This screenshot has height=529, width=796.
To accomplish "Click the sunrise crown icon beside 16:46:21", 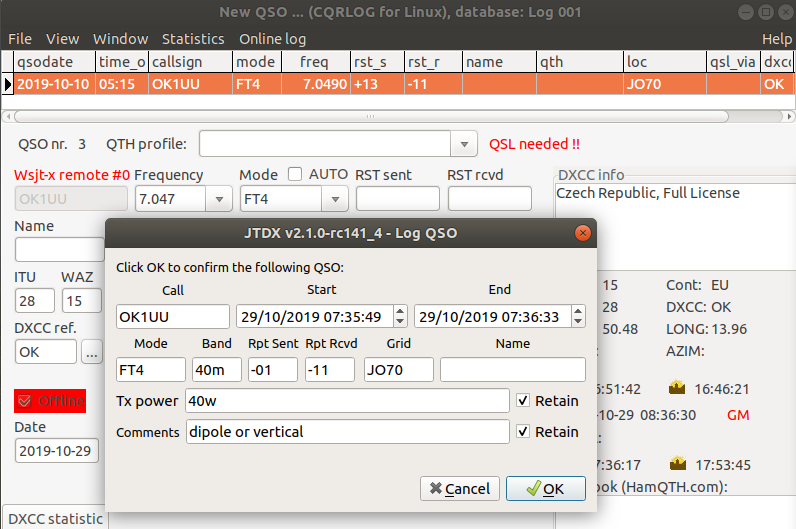I will 677,388.
